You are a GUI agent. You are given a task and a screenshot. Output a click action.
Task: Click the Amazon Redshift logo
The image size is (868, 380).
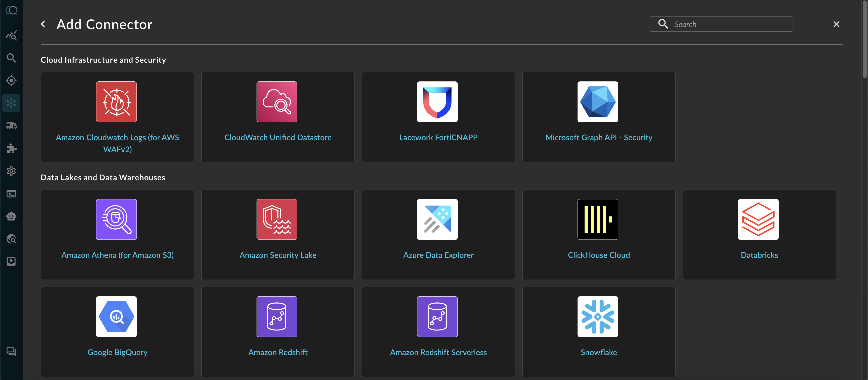[277, 317]
